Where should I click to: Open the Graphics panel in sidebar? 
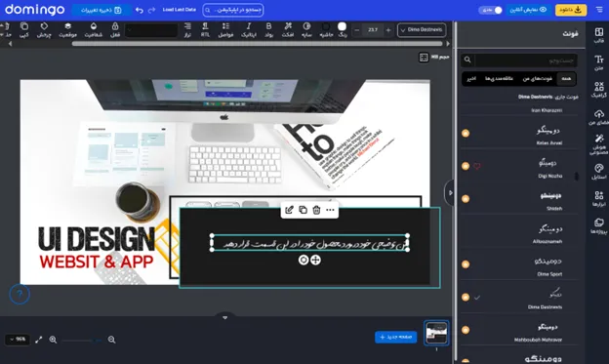point(598,90)
